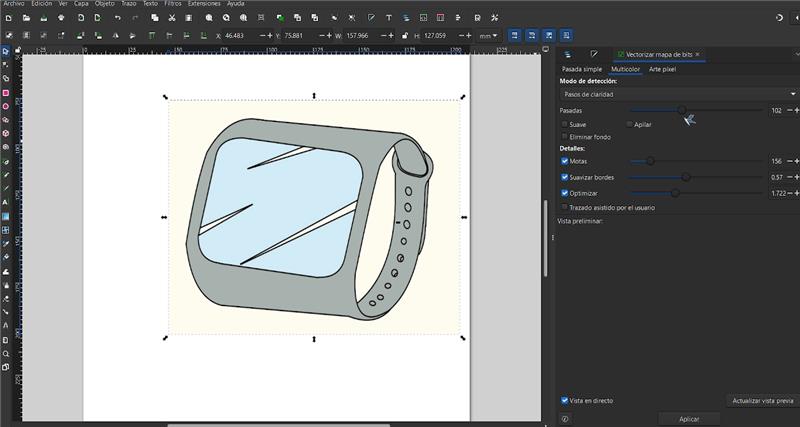Open the Ayuda menu
Screen dimensions: 800x427
pyautogui.click(x=235, y=4)
